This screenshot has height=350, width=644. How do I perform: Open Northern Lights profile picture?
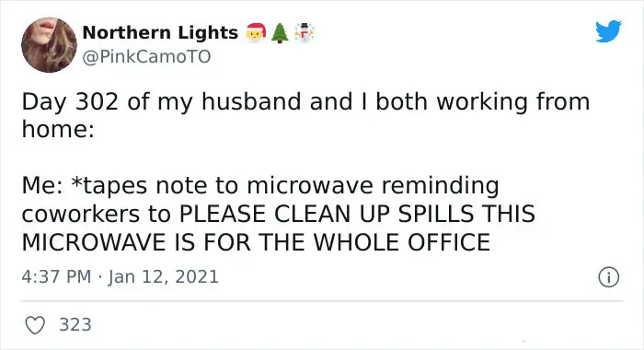coord(50,45)
